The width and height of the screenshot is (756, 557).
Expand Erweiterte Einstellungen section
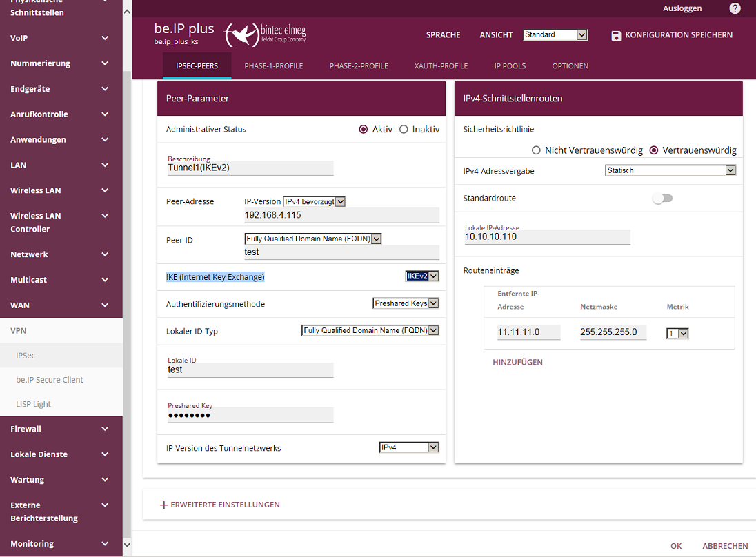[x=219, y=505]
